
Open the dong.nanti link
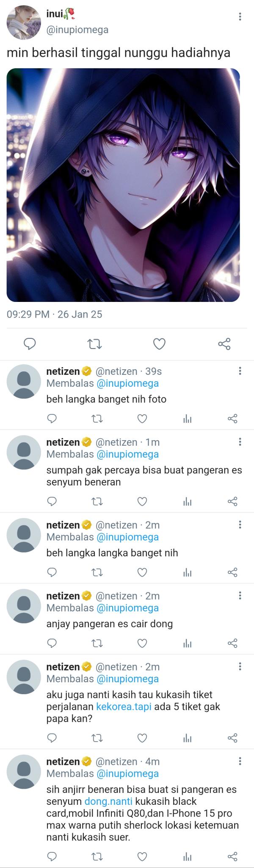(108, 801)
